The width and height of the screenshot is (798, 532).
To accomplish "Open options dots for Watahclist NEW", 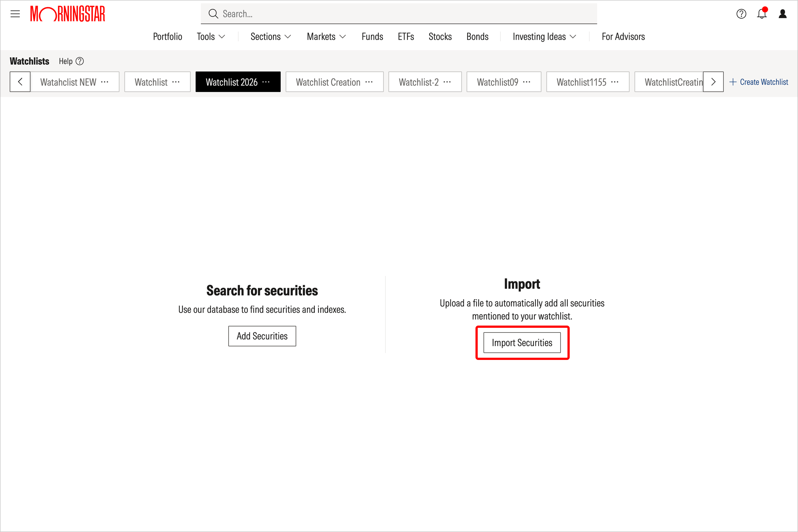I will coord(105,82).
